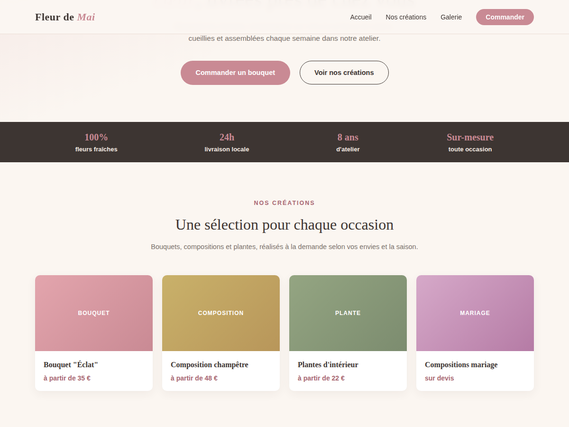
Task: Go to Nos créations in the navbar
Action: 406,17
